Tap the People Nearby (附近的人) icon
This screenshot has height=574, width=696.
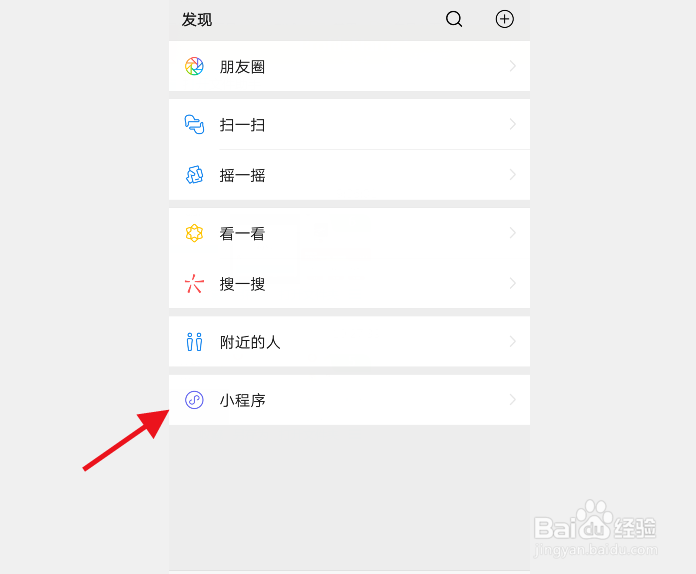[x=194, y=342]
